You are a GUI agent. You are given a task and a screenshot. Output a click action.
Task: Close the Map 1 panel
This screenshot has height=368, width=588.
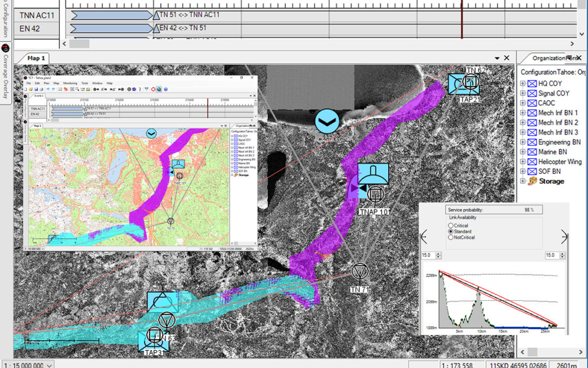(507, 58)
